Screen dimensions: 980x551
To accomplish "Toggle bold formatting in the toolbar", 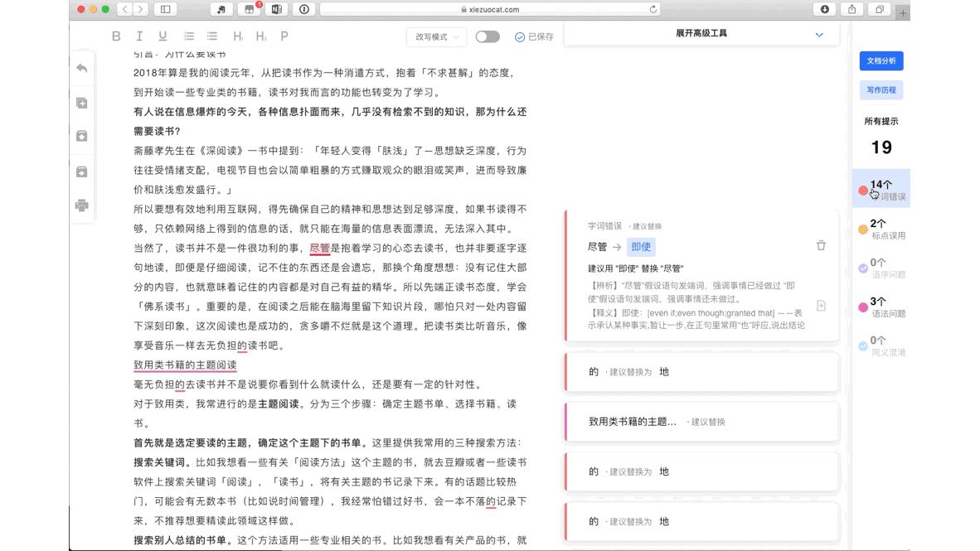I will pyautogui.click(x=115, y=36).
